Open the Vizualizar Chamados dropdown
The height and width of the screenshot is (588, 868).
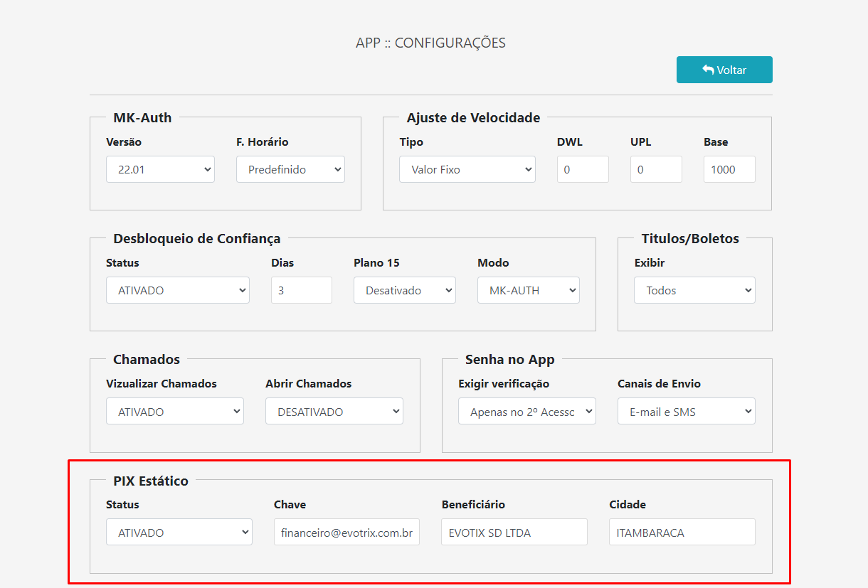point(174,411)
